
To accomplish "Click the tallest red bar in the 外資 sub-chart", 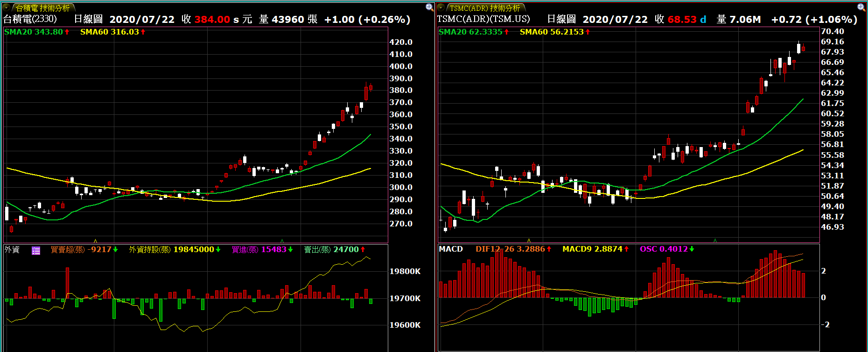I will 67,283.
